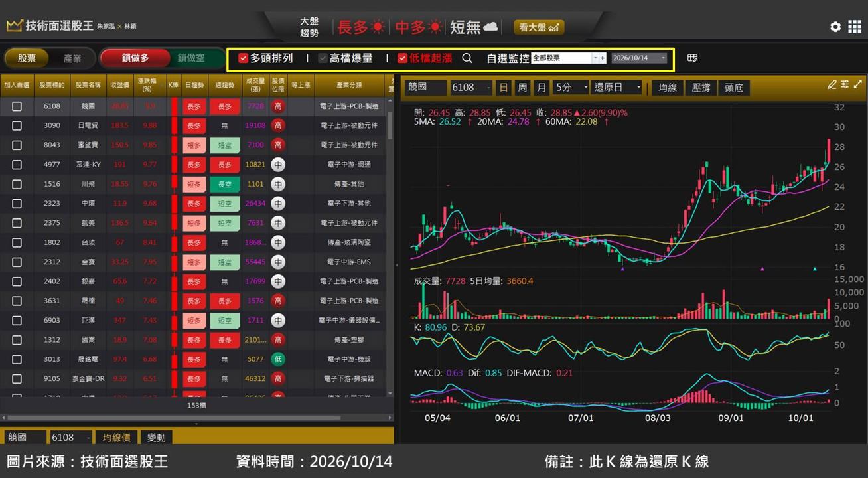This screenshot has height=478, width=868.
Task: Click 長多 weekly trend tag for 國喬
Action: pyautogui.click(x=224, y=340)
